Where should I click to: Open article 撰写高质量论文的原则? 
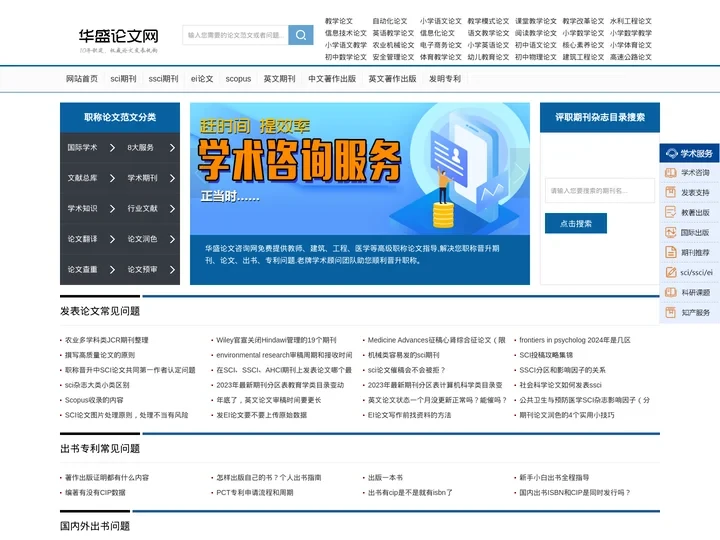[x=100, y=355]
